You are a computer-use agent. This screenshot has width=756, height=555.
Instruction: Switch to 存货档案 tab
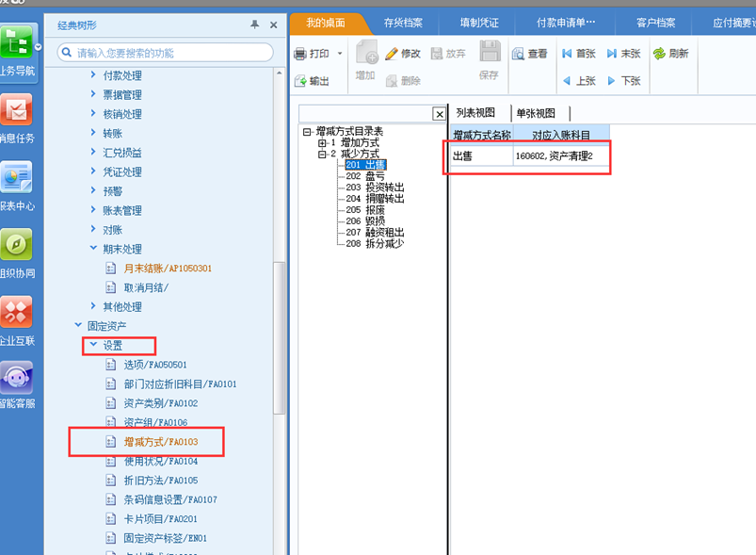(403, 22)
